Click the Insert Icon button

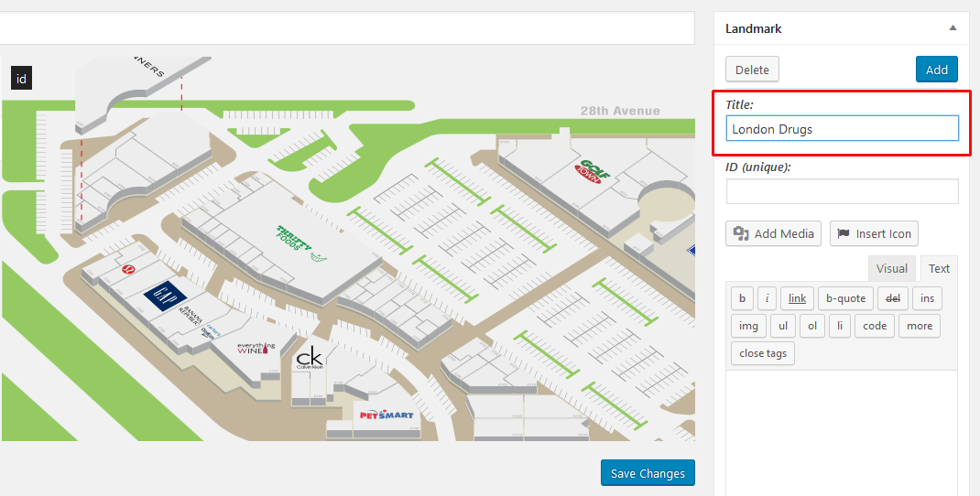click(873, 233)
